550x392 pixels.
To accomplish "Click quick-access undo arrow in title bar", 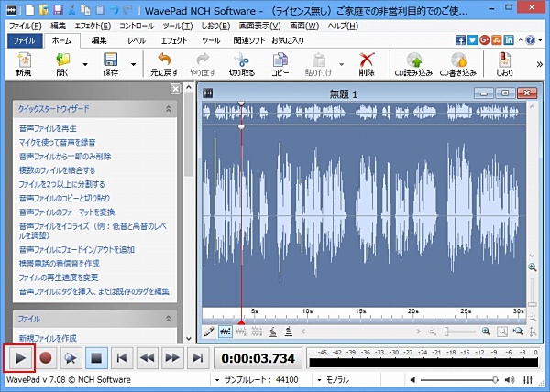I will (114, 10).
